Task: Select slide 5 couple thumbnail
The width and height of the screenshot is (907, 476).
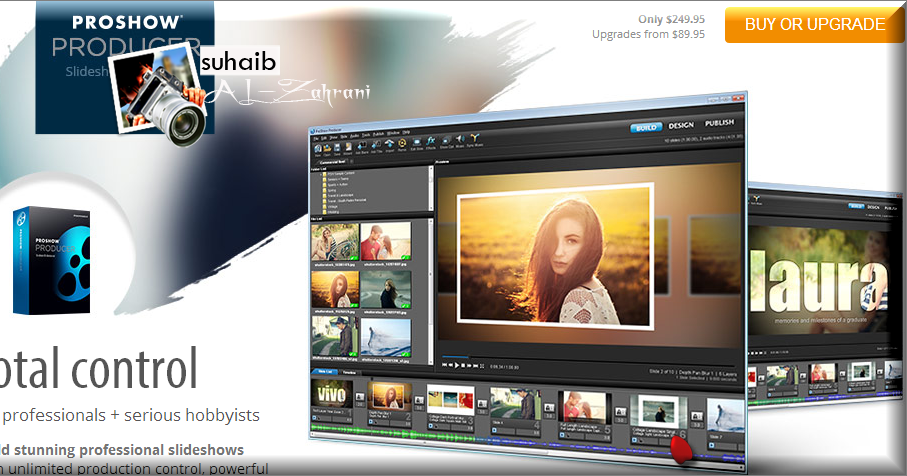Action: pyautogui.click(x=584, y=407)
